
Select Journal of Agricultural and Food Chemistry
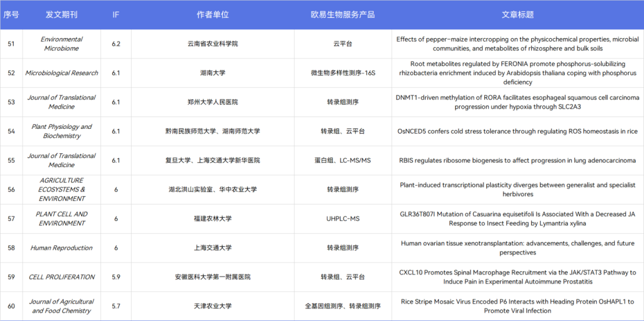coord(61,306)
